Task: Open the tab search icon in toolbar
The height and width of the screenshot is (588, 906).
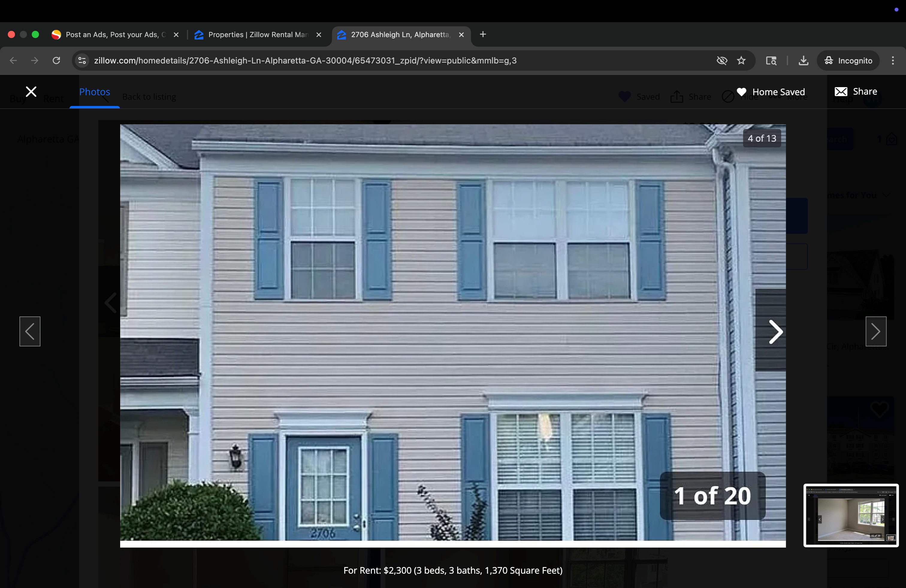Action: click(771, 60)
